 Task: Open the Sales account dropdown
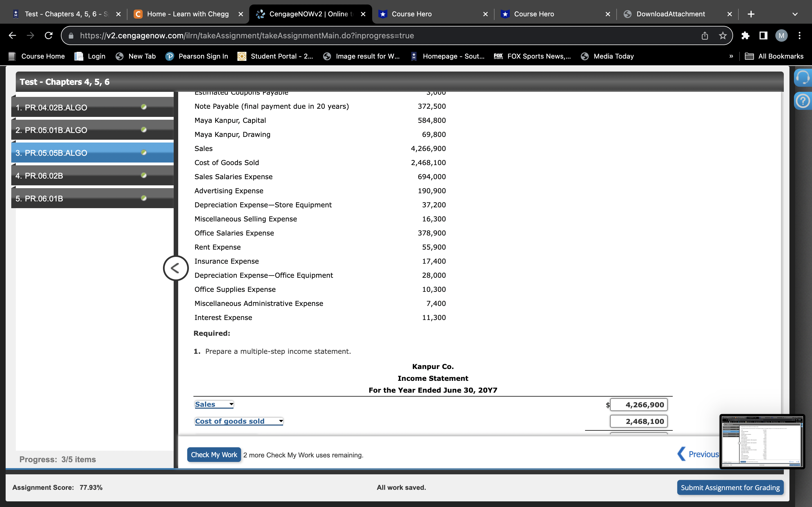[214, 404]
